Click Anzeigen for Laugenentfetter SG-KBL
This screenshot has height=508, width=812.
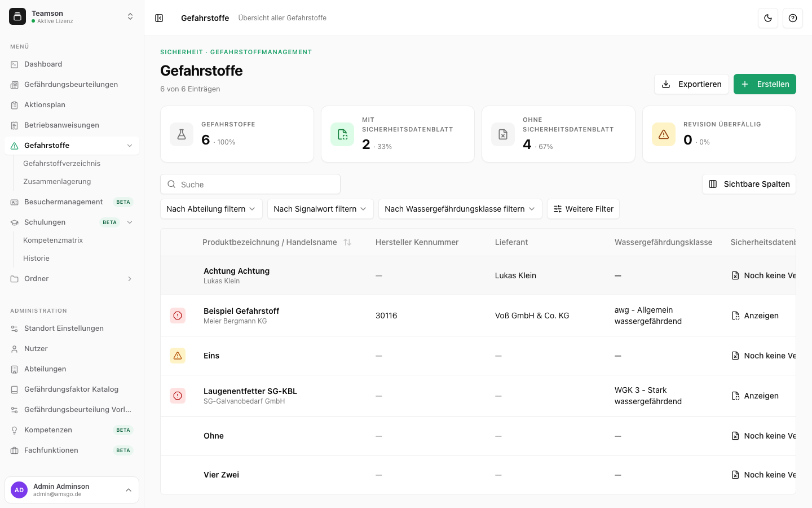[x=755, y=396]
